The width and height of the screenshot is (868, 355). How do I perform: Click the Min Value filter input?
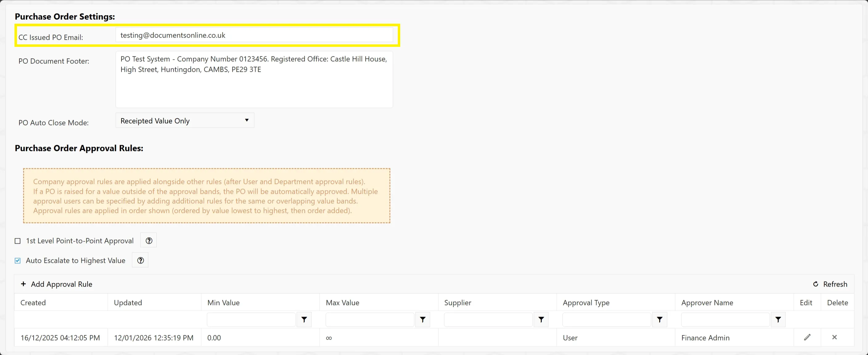click(251, 320)
